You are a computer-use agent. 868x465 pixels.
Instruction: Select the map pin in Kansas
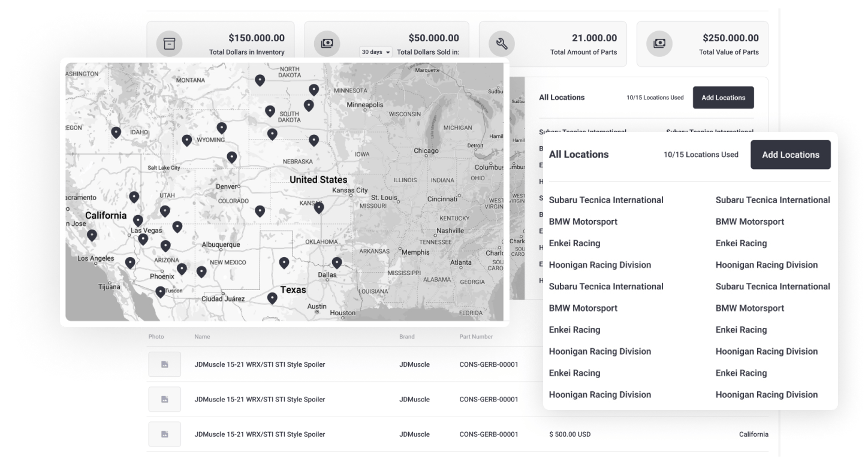tap(319, 207)
